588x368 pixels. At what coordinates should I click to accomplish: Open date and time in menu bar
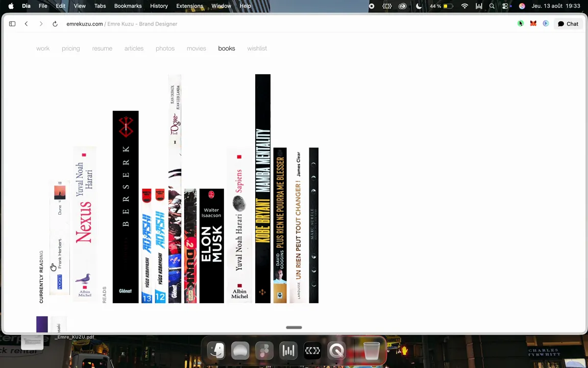pyautogui.click(x=556, y=6)
